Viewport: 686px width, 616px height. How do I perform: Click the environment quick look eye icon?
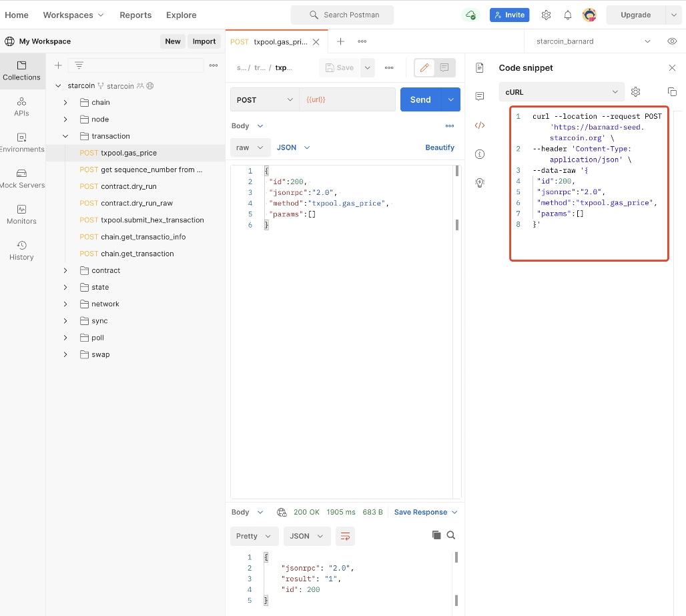[x=672, y=41]
